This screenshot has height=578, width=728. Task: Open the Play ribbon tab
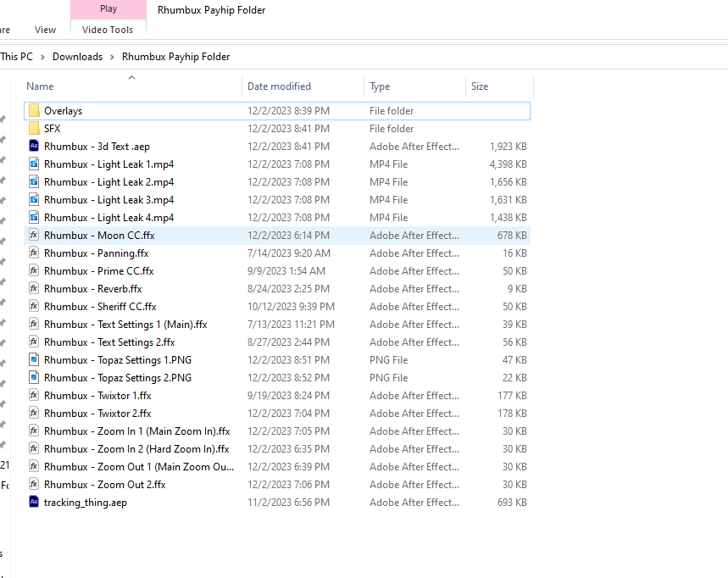108,8
